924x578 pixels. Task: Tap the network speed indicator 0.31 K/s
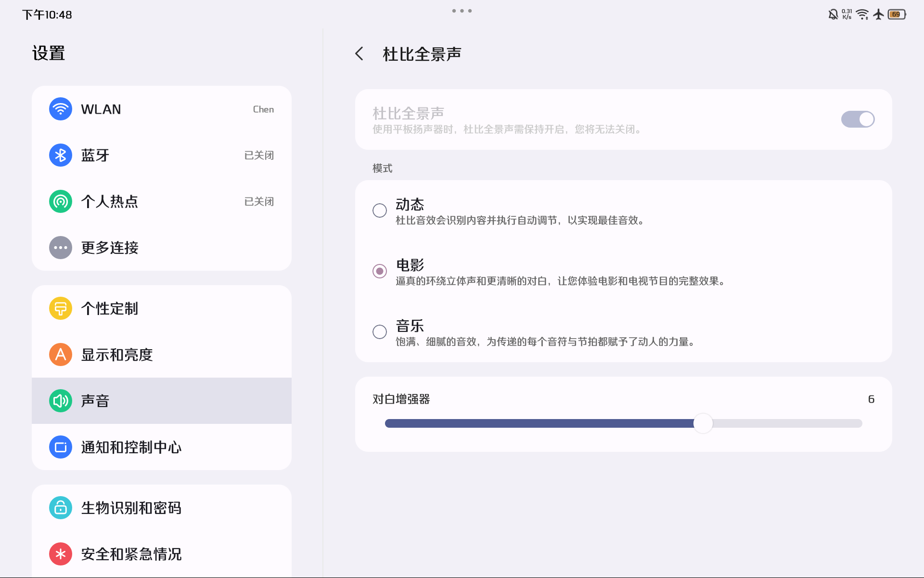pos(847,14)
